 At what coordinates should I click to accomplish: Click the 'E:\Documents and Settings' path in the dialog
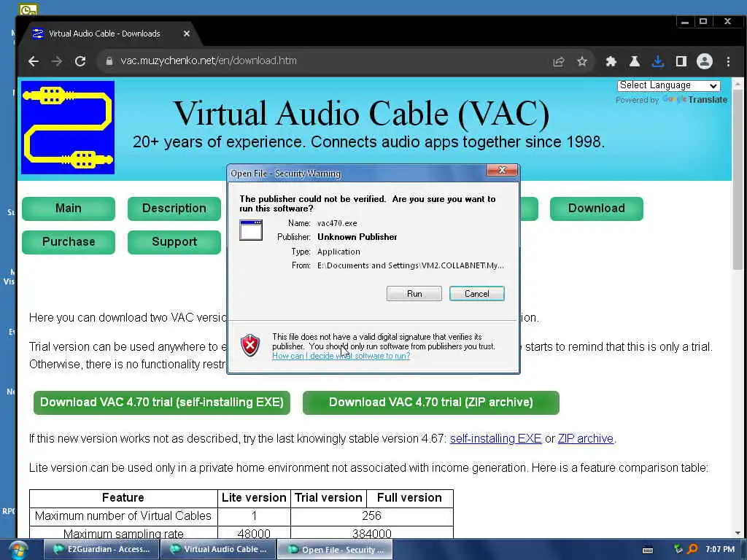(411, 265)
